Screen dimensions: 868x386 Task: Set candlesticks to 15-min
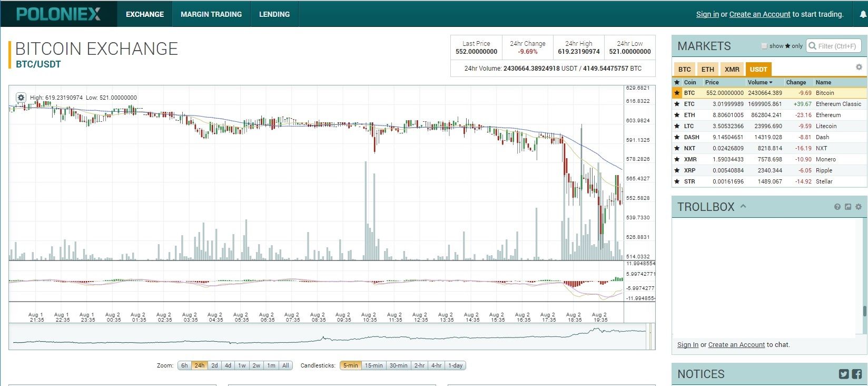tap(373, 365)
